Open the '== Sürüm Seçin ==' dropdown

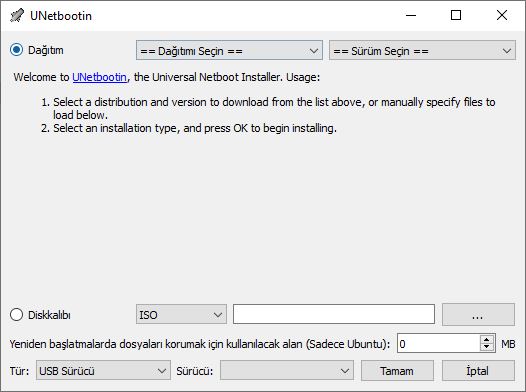pos(422,51)
